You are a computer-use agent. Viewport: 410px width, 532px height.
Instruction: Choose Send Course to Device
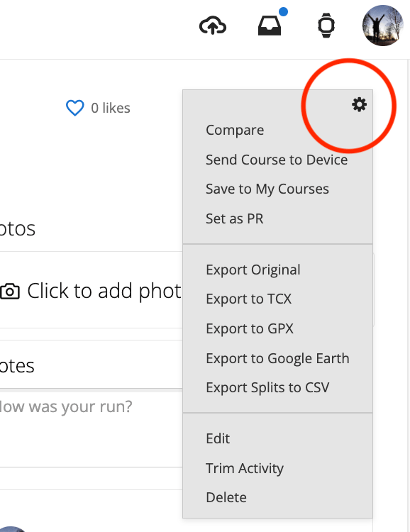277,160
